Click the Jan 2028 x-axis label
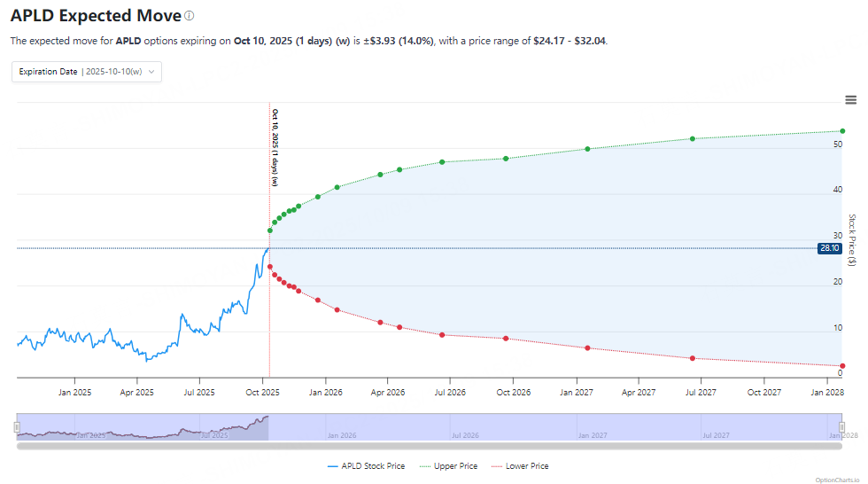This screenshot has width=868, height=484. pyautogui.click(x=827, y=393)
